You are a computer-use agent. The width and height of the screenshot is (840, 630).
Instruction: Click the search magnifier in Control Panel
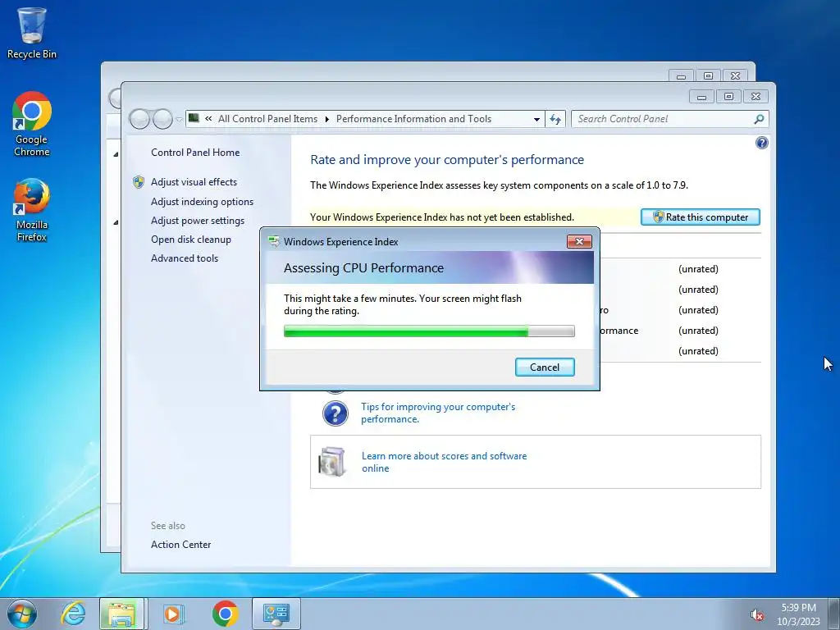(x=759, y=119)
